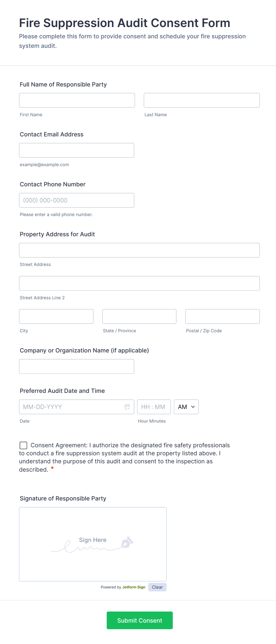Viewport: 276px width, 644px height.
Task: Select the Contact Email Address field
Action: coord(76,150)
